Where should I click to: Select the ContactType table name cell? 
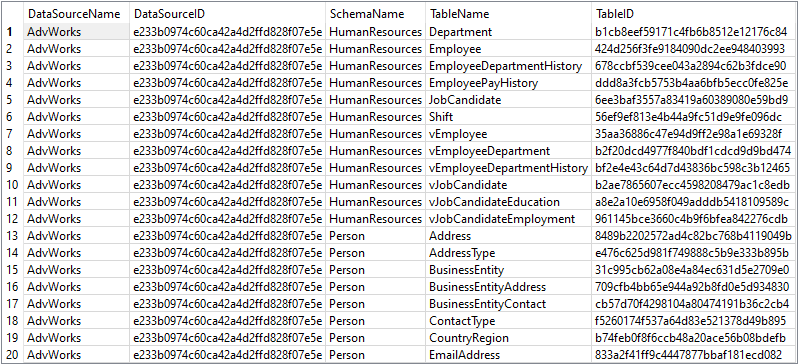click(x=508, y=321)
